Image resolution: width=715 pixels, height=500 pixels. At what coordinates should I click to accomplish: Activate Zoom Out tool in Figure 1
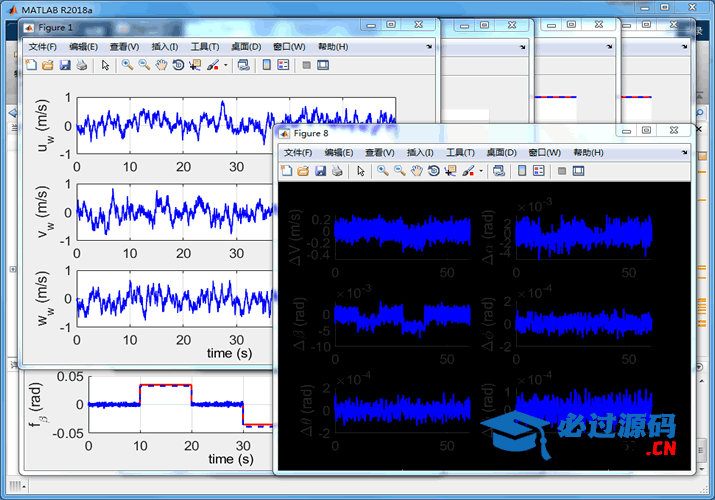(x=144, y=65)
